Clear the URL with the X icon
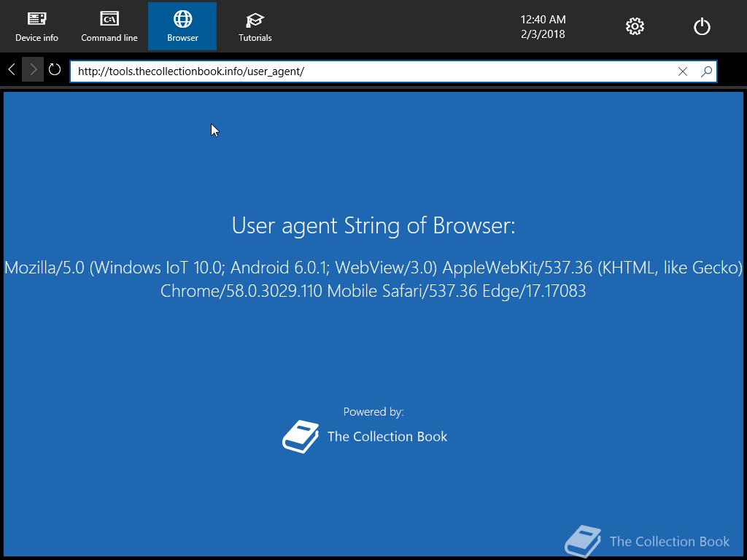This screenshot has height=560, width=747. 683,71
